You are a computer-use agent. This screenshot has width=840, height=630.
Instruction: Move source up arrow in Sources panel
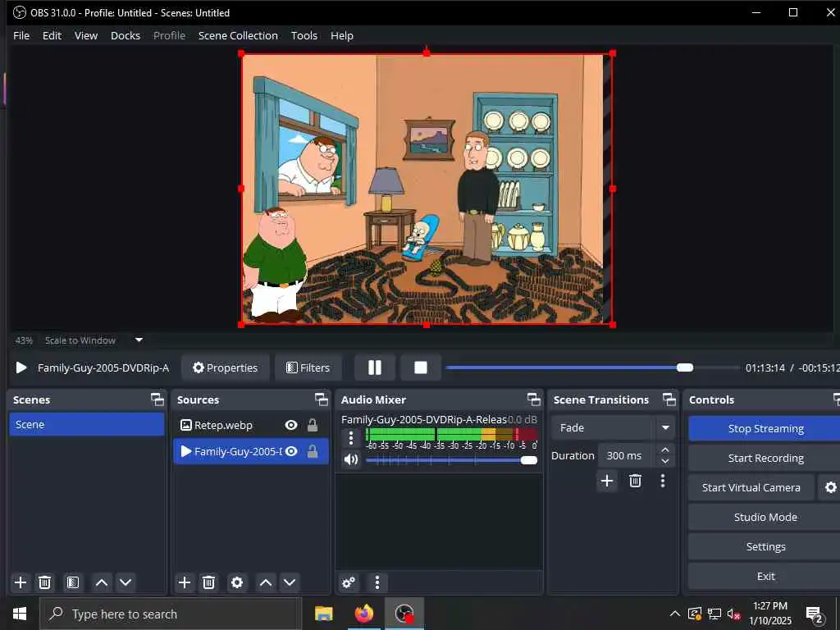pyautogui.click(x=266, y=582)
